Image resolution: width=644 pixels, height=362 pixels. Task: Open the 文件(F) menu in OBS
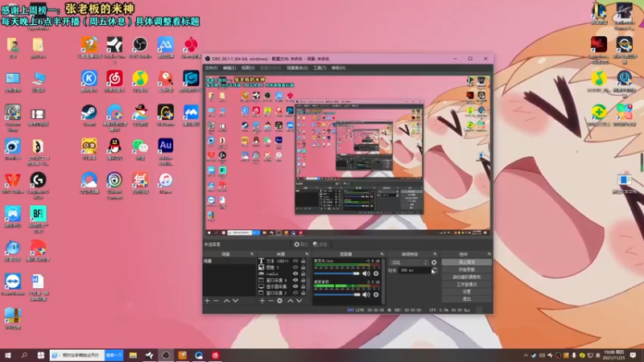[211, 68]
